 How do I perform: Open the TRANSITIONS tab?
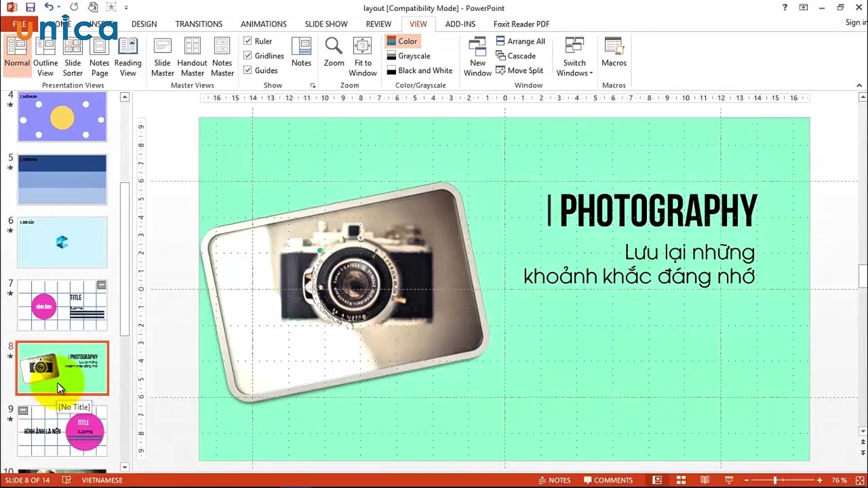(199, 24)
